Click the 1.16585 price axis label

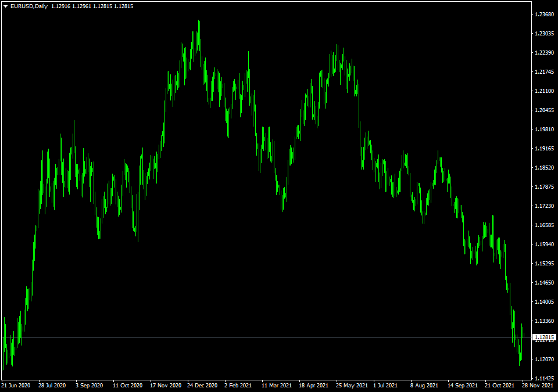545,225
